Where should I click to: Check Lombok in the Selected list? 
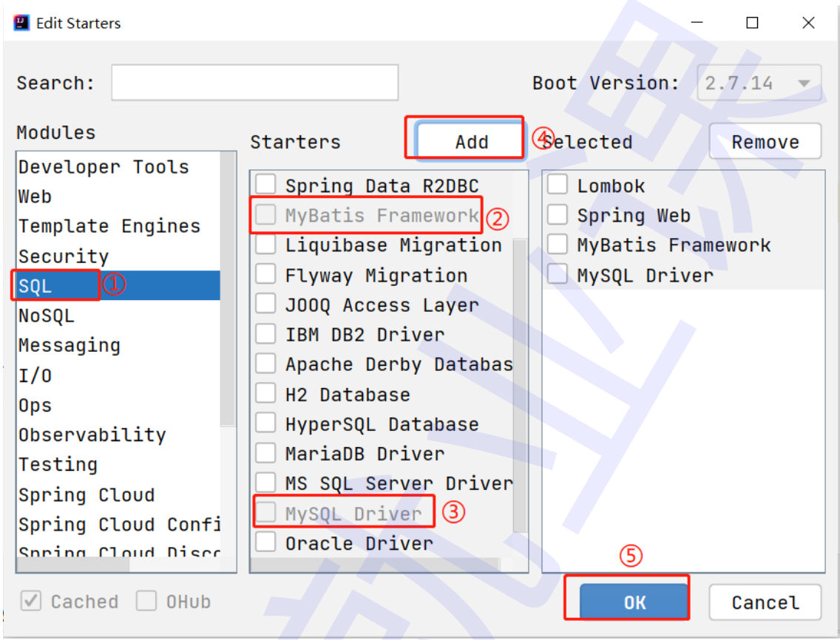point(557,184)
